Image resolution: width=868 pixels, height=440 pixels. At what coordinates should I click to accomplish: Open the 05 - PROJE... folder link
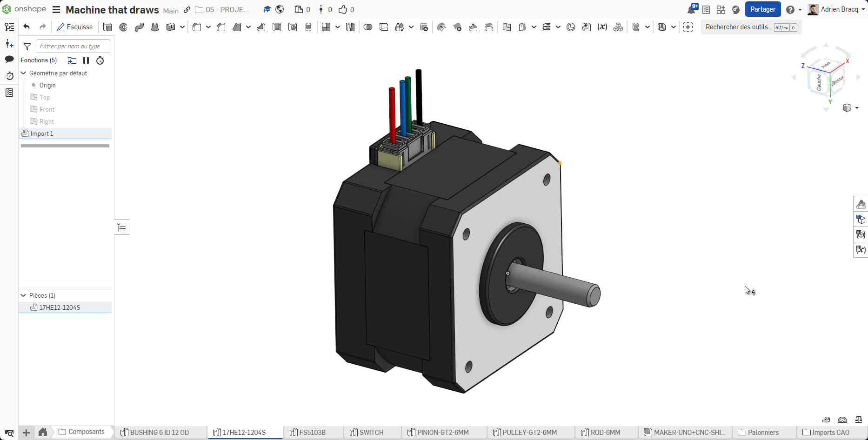coord(222,10)
